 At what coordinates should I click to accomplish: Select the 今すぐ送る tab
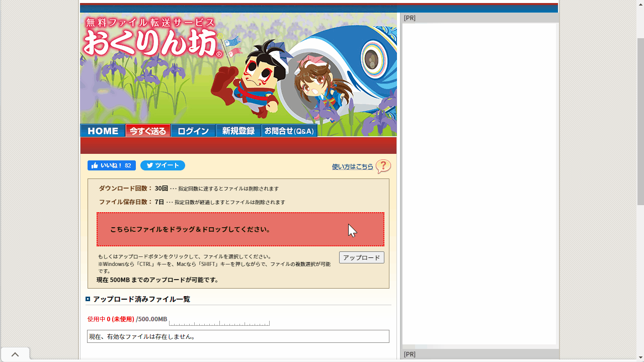(x=148, y=131)
